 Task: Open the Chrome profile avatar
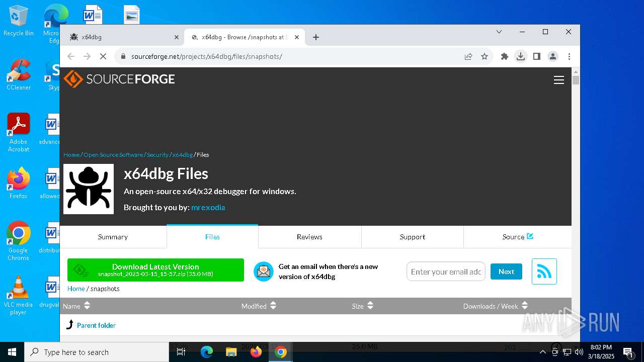[553, 56]
